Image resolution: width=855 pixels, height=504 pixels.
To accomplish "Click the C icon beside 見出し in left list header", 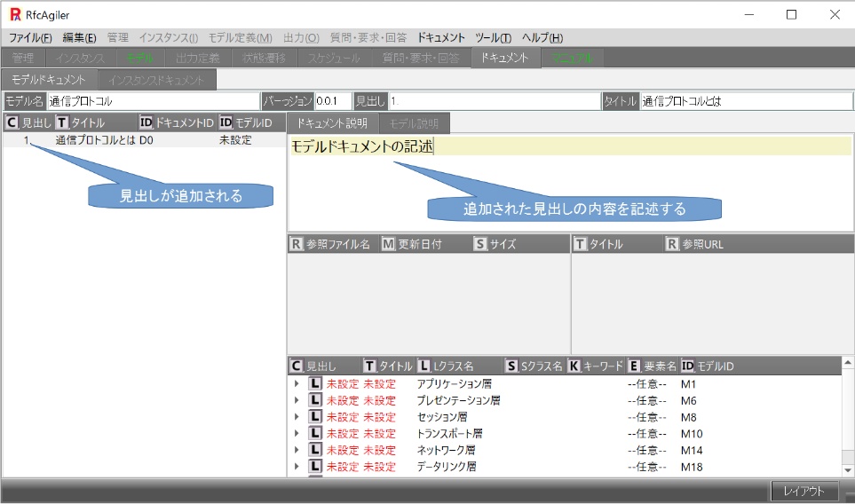I will tap(12, 122).
